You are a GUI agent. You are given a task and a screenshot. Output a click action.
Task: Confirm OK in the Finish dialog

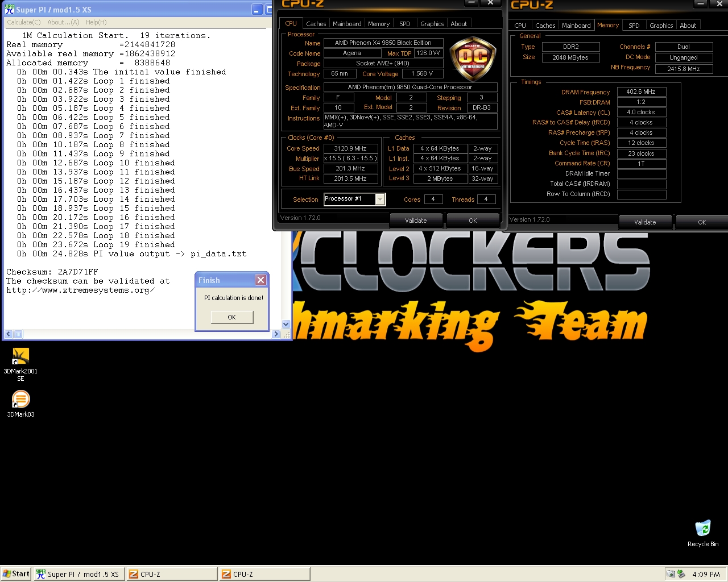click(x=232, y=317)
